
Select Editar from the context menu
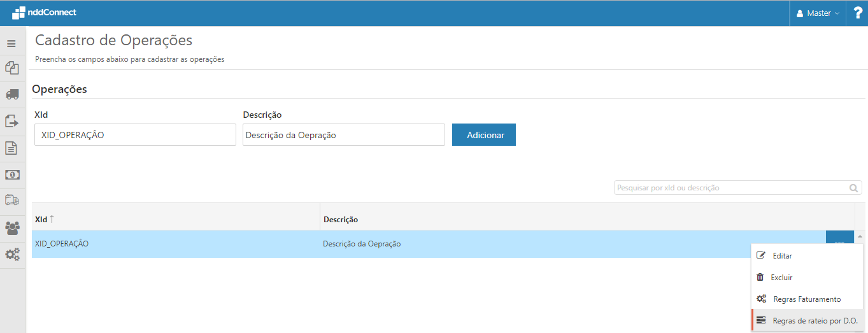point(808,255)
